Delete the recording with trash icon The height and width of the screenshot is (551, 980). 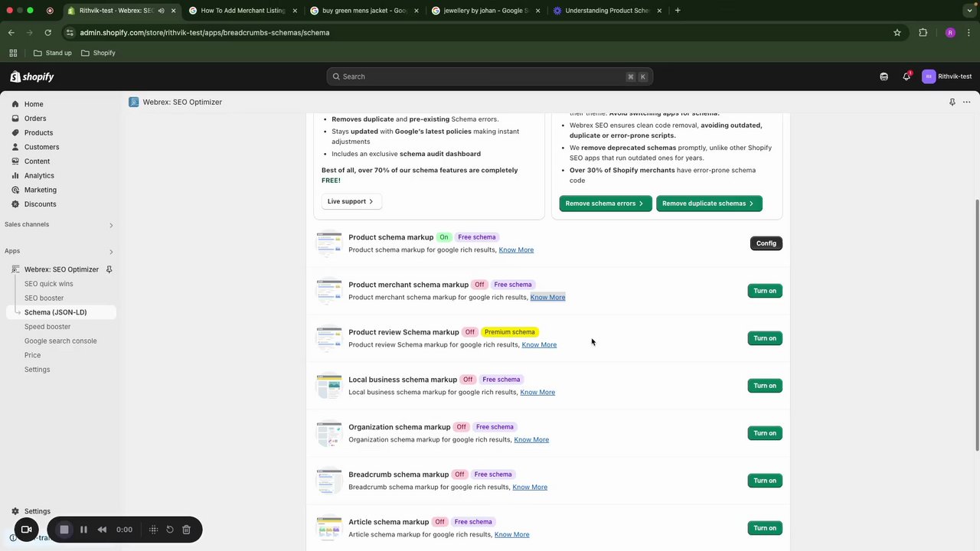pos(186,530)
